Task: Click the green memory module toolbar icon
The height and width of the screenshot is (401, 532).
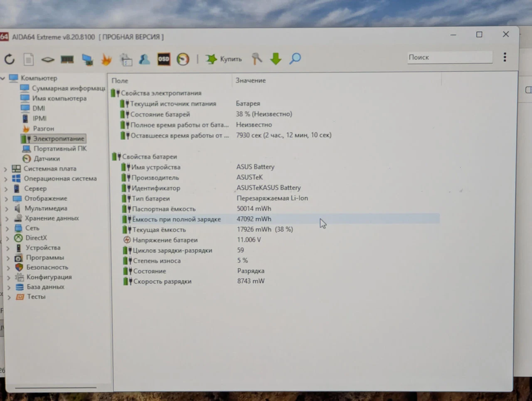Action: [x=67, y=59]
